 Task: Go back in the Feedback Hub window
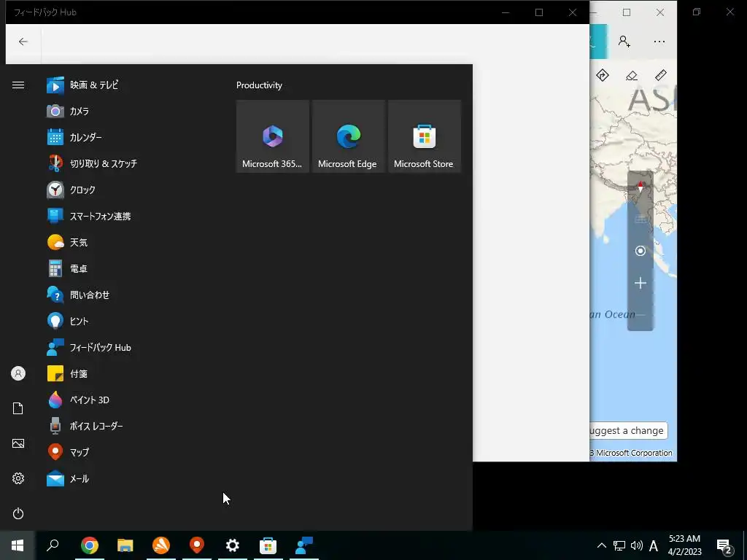[x=23, y=42]
